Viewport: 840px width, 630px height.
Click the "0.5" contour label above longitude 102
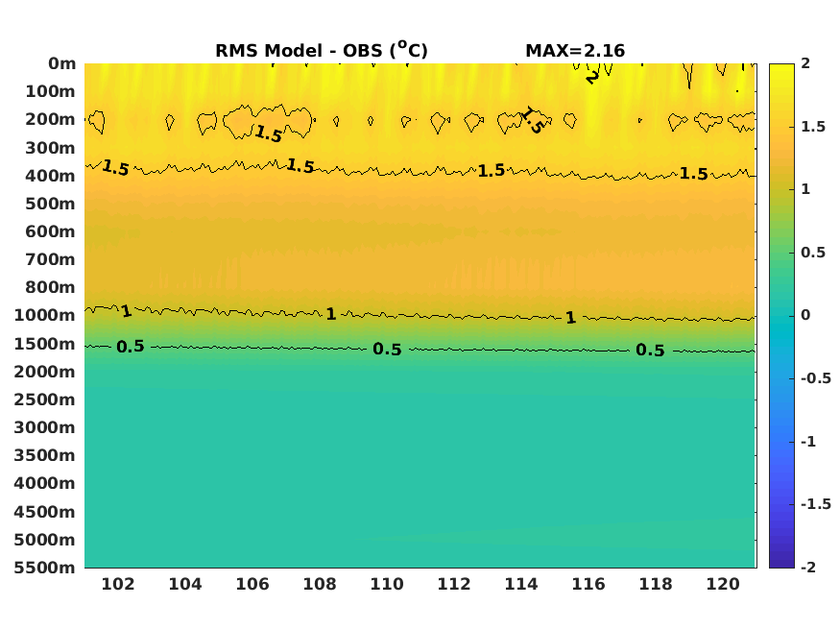click(131, 347)
